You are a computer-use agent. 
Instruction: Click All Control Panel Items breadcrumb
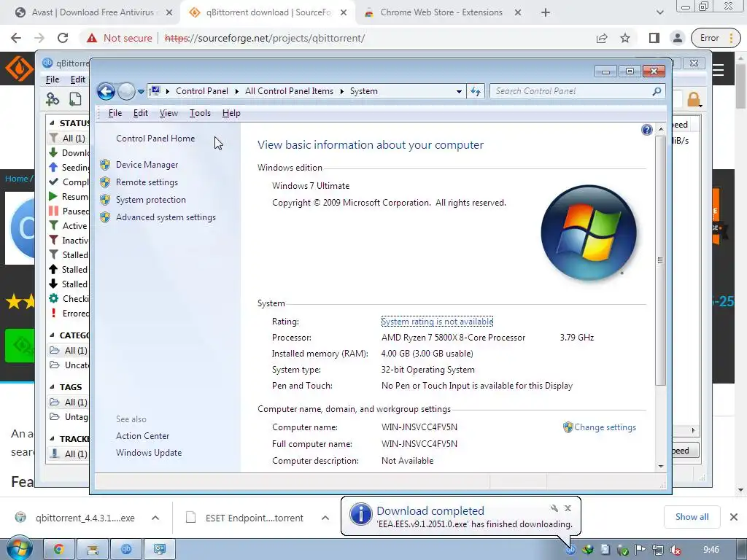coord(289,91)
